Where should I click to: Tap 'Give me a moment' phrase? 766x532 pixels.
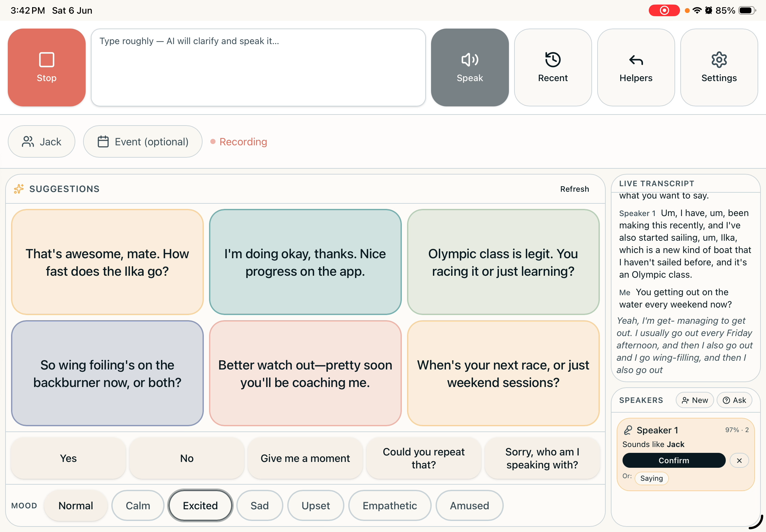(x=305, y=458)
